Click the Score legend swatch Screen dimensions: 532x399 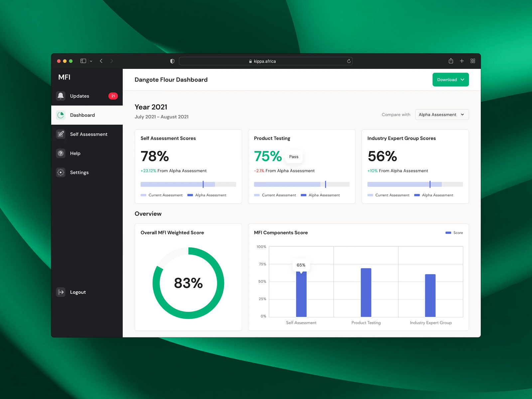(448, 233)
